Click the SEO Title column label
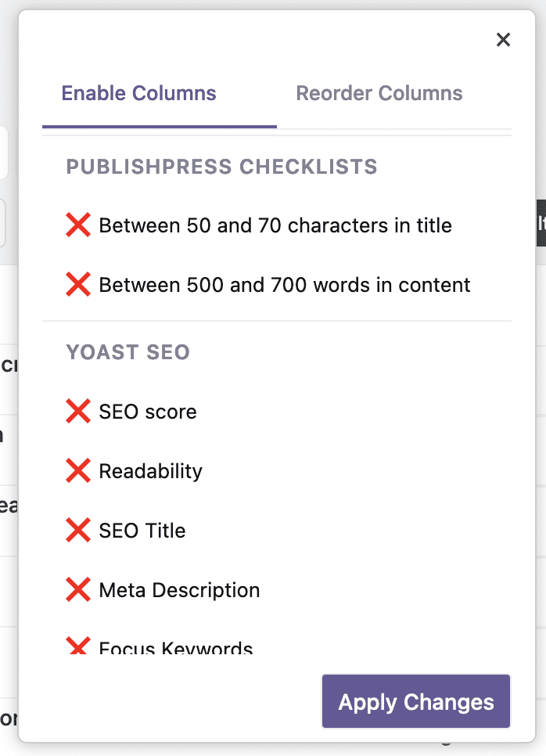 tap(142, 530)
